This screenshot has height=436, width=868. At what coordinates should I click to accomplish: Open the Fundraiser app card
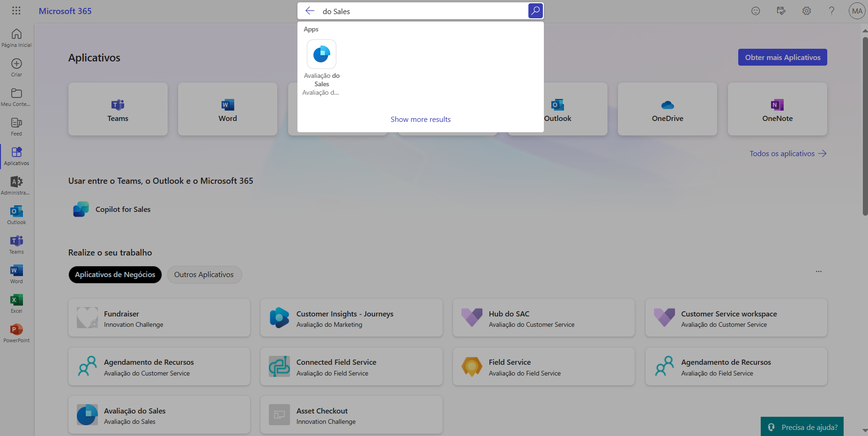coord(159,318)
